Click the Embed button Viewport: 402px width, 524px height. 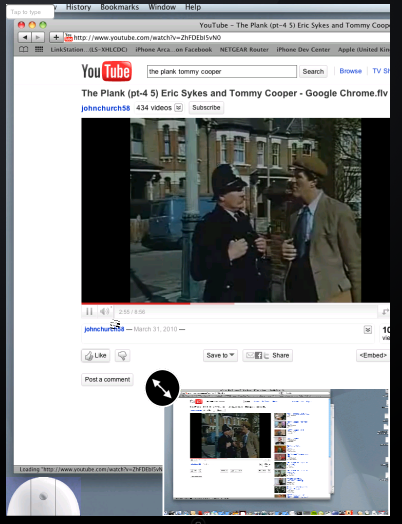373,355
